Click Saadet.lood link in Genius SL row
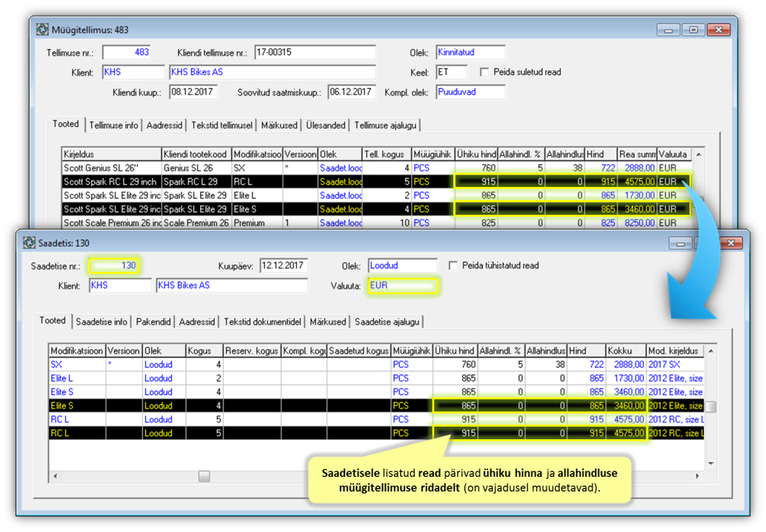Viewport: 766px width, 532px height. [x=341, y=168]
